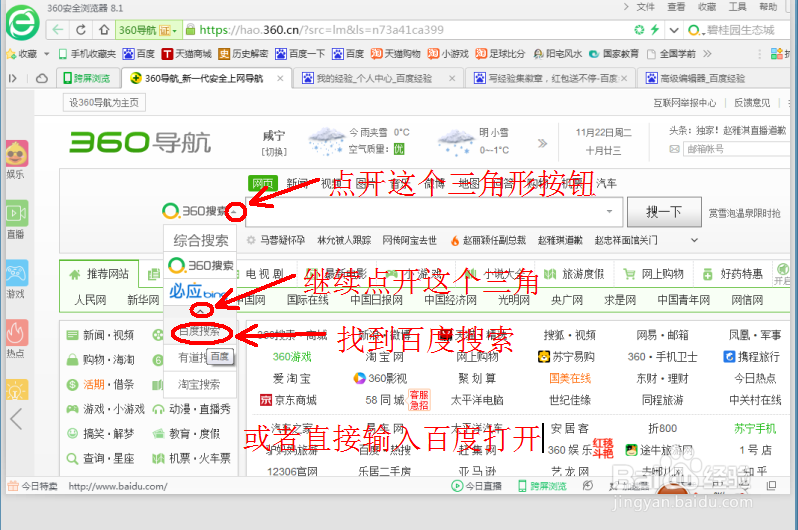The image size is (798, 530).
Task: Open 网上购物 category tab
Action: pos(654,274)
